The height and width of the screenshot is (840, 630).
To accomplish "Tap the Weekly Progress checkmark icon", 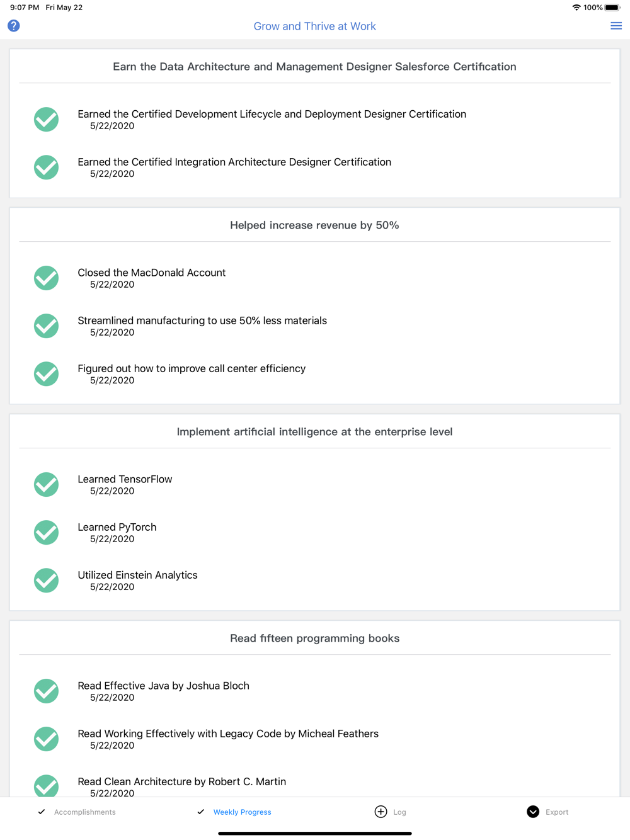I will coord(200,812).
